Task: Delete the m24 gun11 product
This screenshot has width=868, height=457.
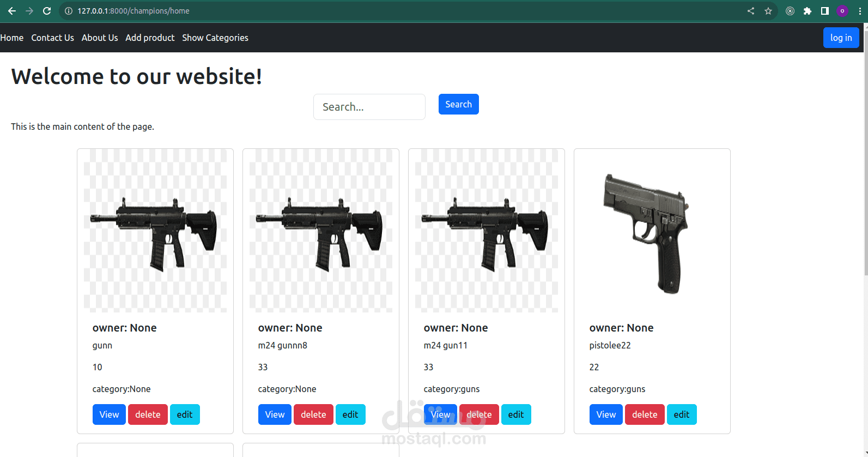Action: pos(479,414)
